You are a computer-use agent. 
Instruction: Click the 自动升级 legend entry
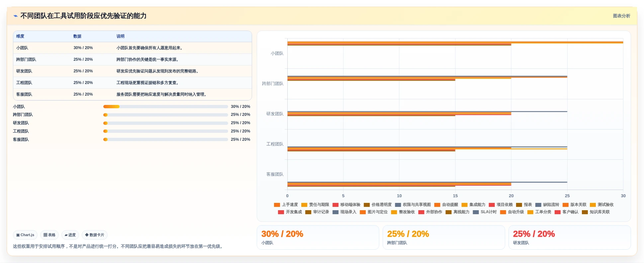point(512,212)
